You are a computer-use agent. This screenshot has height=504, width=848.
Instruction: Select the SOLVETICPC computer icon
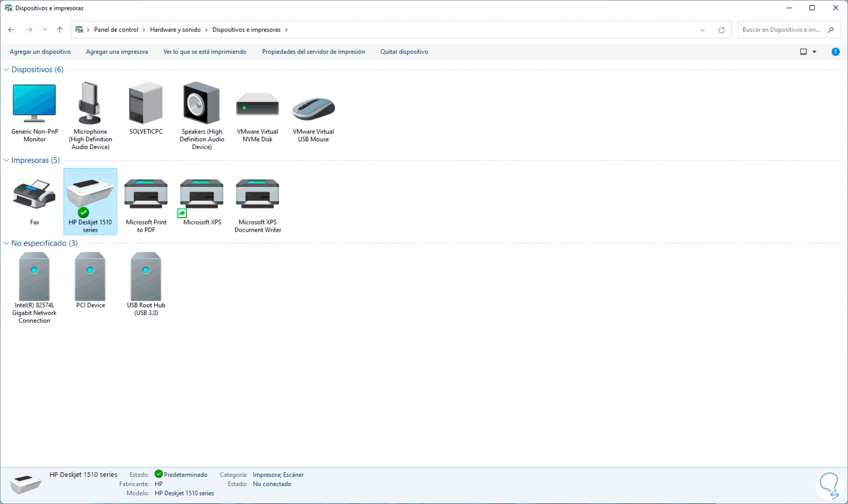click(146, 103)
